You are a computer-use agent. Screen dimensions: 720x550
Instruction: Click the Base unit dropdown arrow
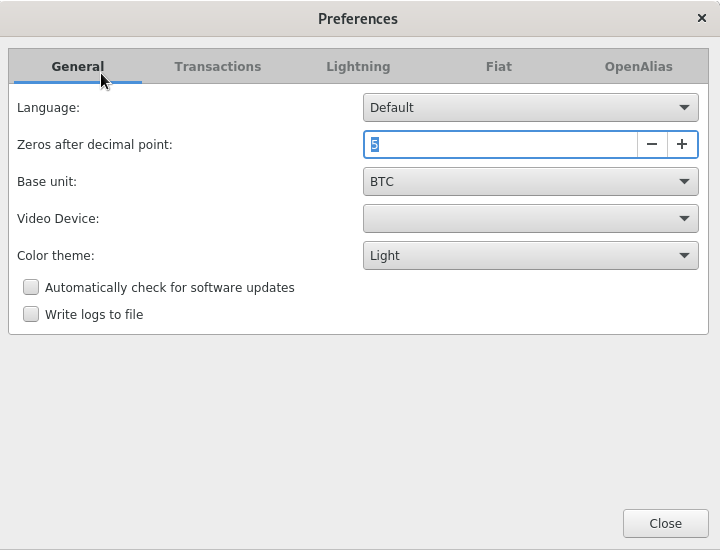685,181
